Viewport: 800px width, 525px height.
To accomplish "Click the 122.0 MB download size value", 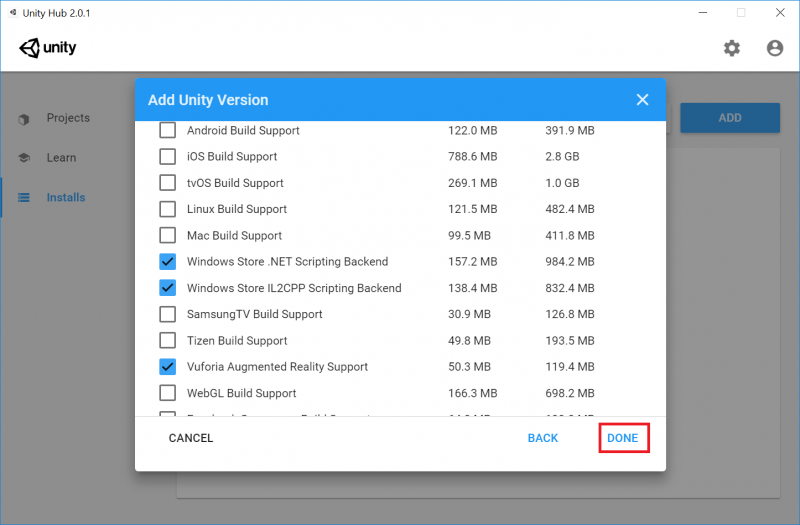I will coord(472,130).
